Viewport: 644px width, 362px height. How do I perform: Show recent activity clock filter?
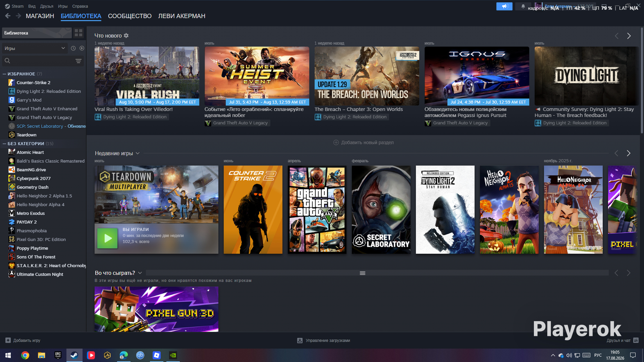pos(73,48)
